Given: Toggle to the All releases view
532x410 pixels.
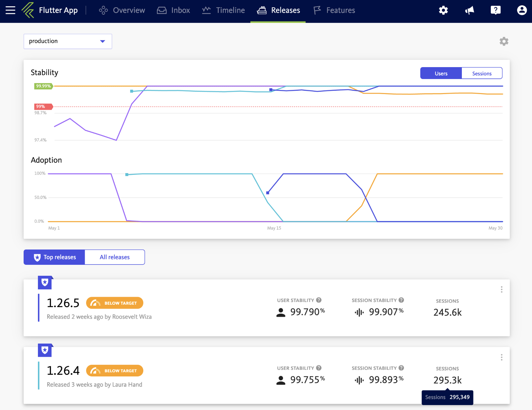Looking at the screenshot, I should pos(115,257).
